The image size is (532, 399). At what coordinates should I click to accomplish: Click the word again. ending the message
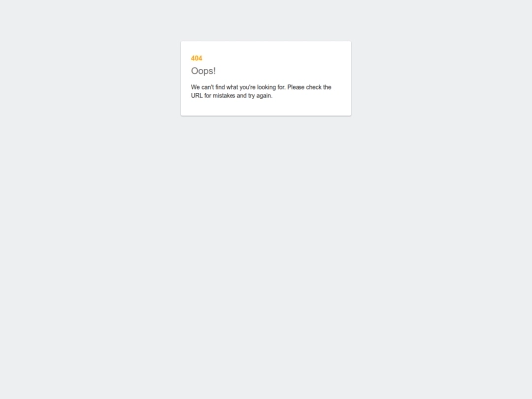[x=264, y=96]
